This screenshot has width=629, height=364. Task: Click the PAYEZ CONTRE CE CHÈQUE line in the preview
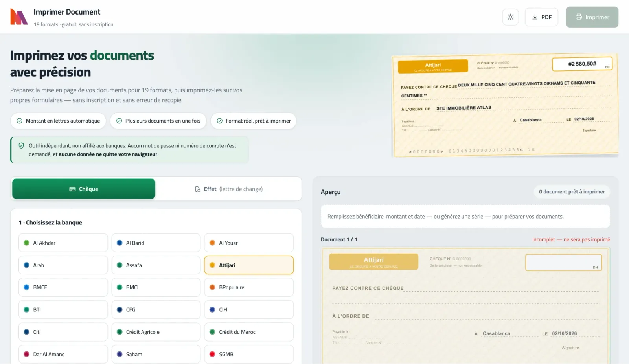(x=465, y=288)
